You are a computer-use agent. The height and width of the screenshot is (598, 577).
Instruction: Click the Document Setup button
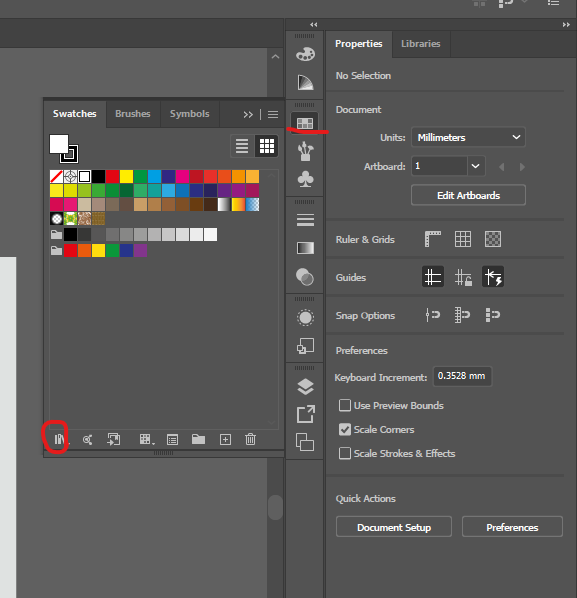tap(394, 527)
